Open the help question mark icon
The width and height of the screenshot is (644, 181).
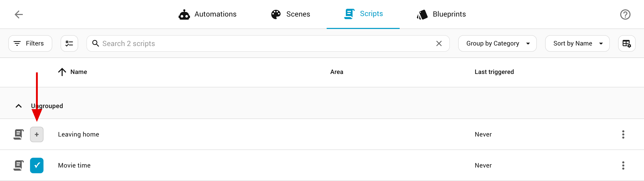[x=625, y=14]
